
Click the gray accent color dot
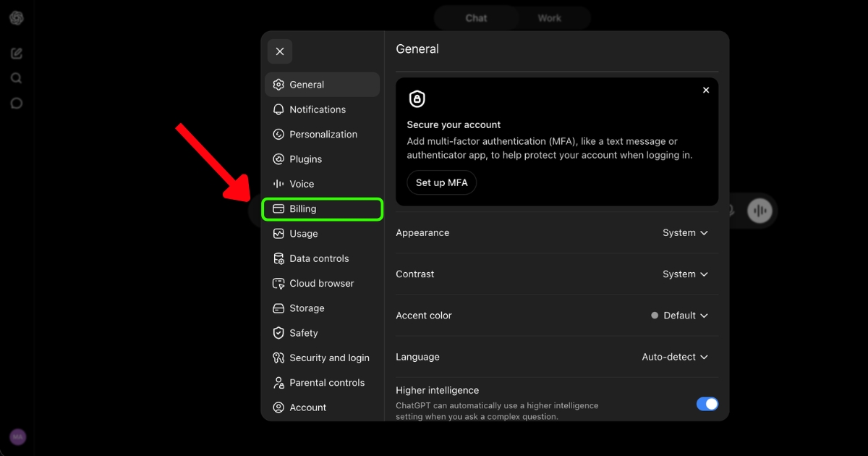(x=655, y=316)
